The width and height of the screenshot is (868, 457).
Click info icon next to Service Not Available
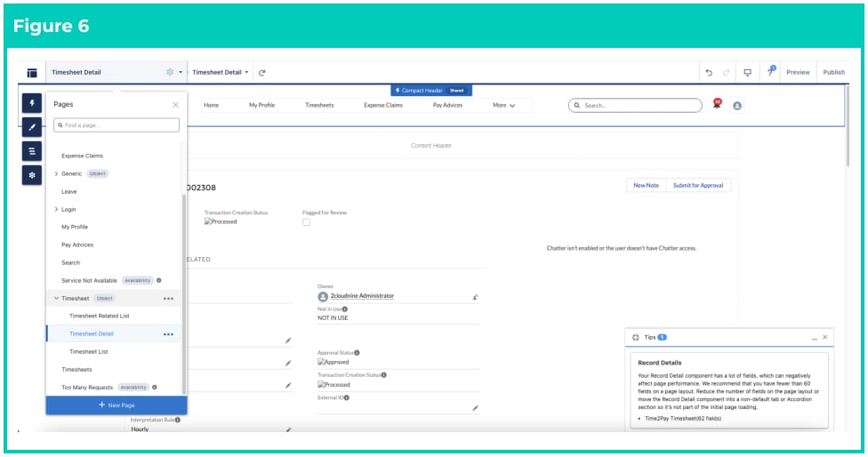159,280
